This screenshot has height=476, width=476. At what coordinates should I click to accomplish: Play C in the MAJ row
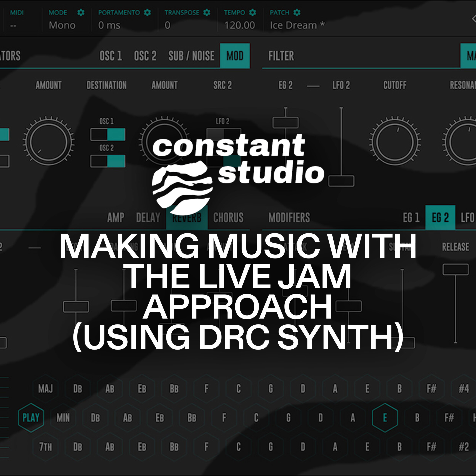239,389
